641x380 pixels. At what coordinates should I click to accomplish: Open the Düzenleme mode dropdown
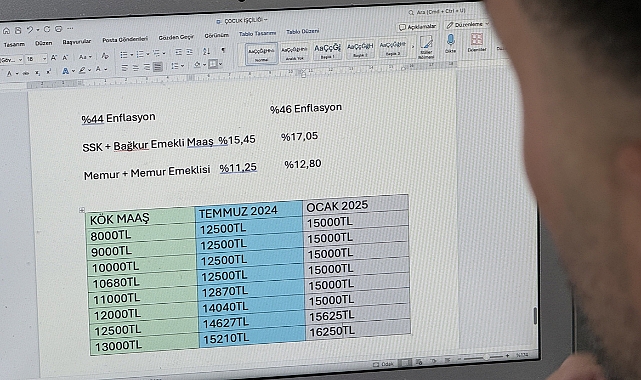[x=467, y=25]
